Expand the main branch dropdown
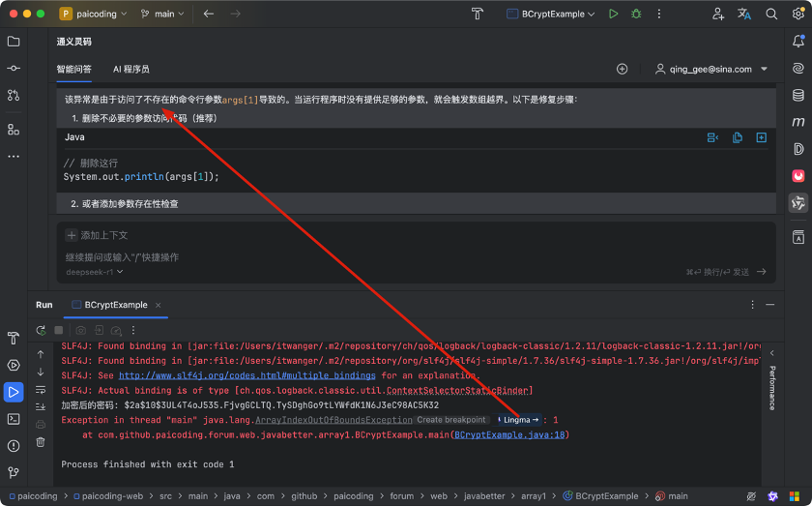Viewport: 812px width, 507px height. pos(162,14)
